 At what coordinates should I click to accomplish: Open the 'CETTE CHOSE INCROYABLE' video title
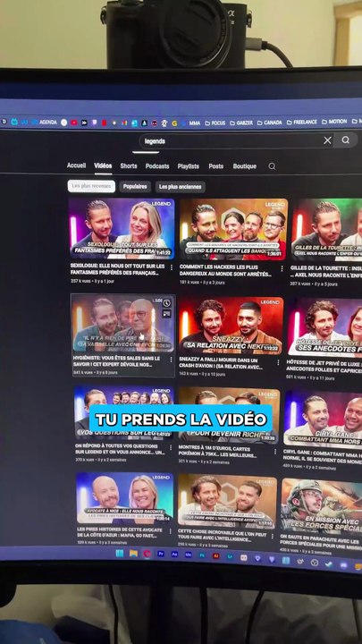222,535
